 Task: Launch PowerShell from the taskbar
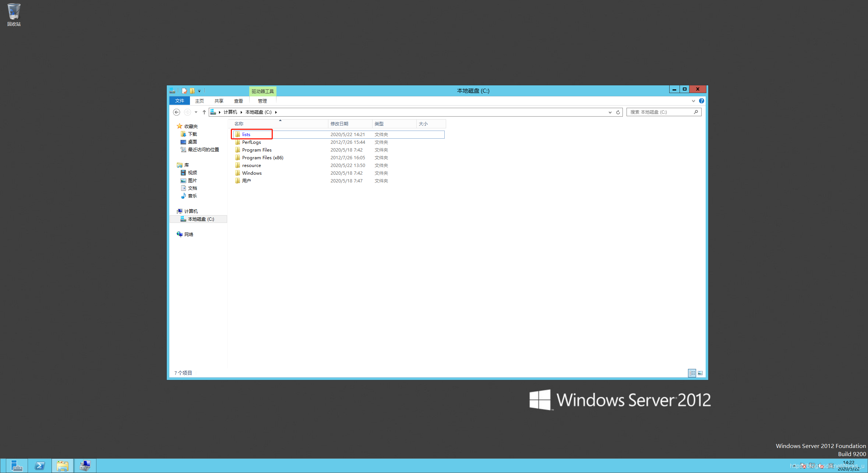[40, 466]
